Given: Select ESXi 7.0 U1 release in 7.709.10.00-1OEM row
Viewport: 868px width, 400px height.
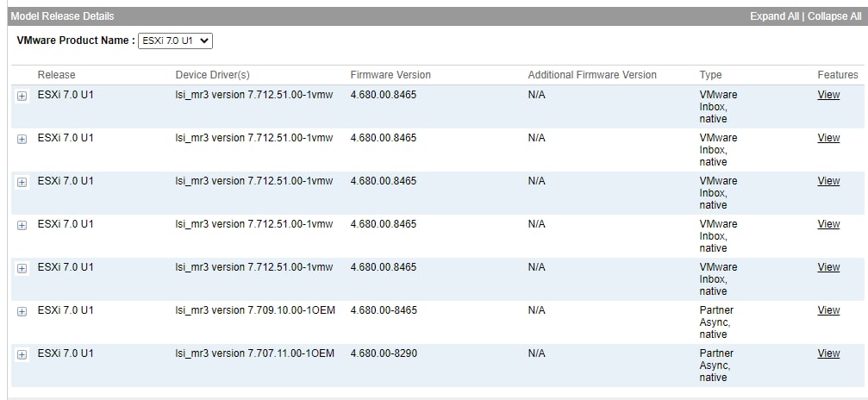Looking at the screenshot, I should 66,309.
